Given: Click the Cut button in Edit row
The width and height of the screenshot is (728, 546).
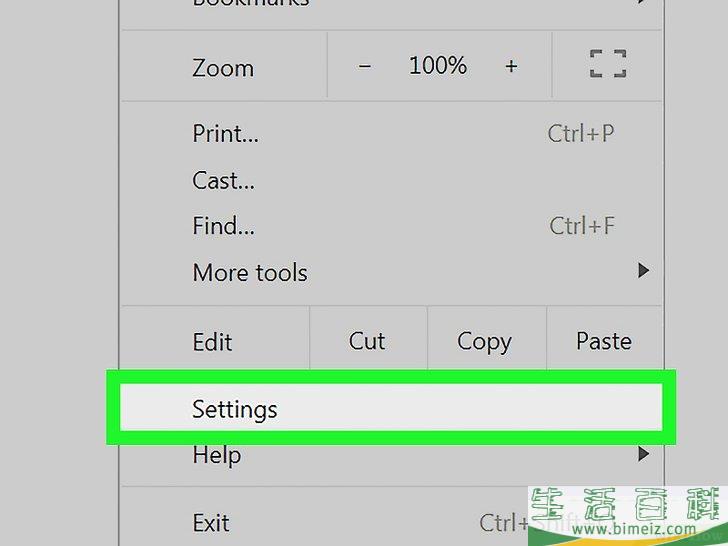Looking at the screenshot, I should [367, 341].
